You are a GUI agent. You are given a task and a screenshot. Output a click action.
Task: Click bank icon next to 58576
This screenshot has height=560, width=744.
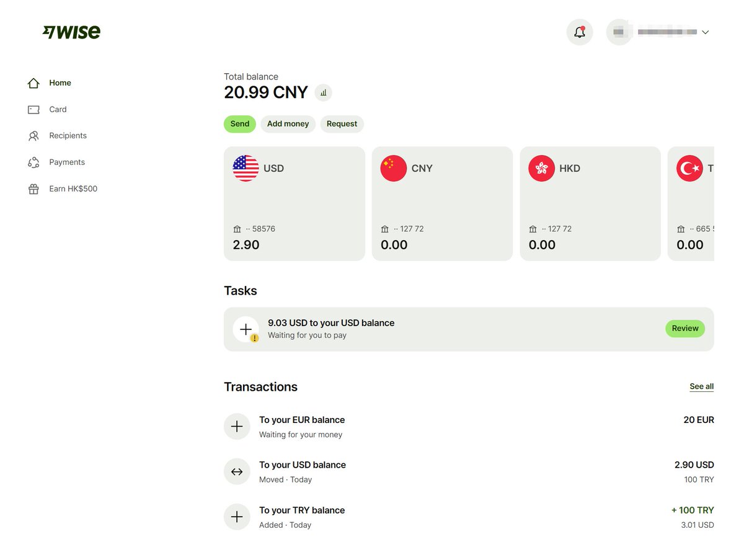(x=237, y=229)
